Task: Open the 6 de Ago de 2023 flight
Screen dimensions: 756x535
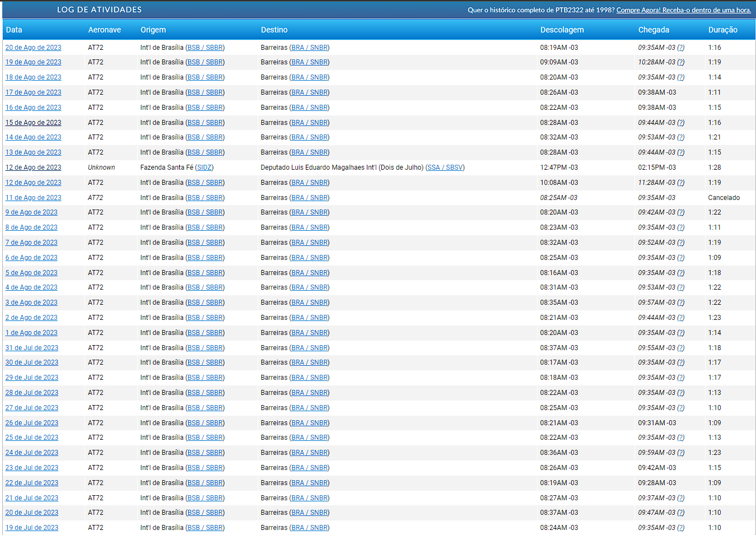Action: pos(31,258)
